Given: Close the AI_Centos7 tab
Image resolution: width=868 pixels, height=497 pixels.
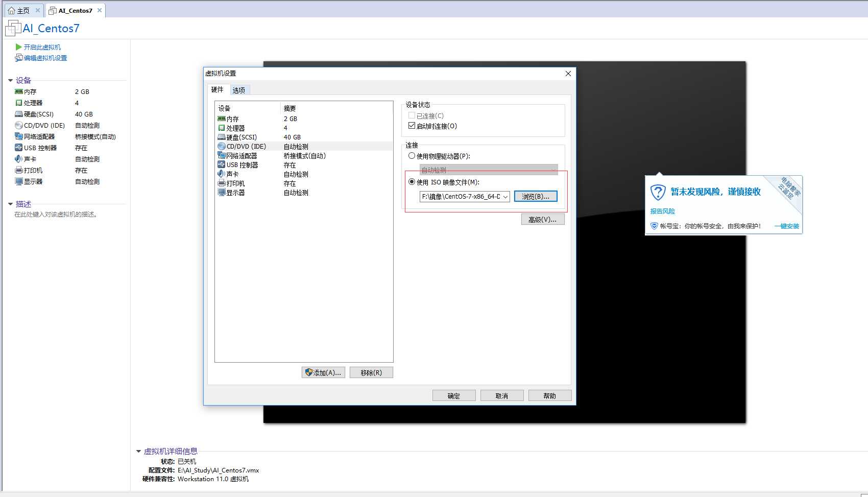Looking at the screenshot, I should [100, 10].
